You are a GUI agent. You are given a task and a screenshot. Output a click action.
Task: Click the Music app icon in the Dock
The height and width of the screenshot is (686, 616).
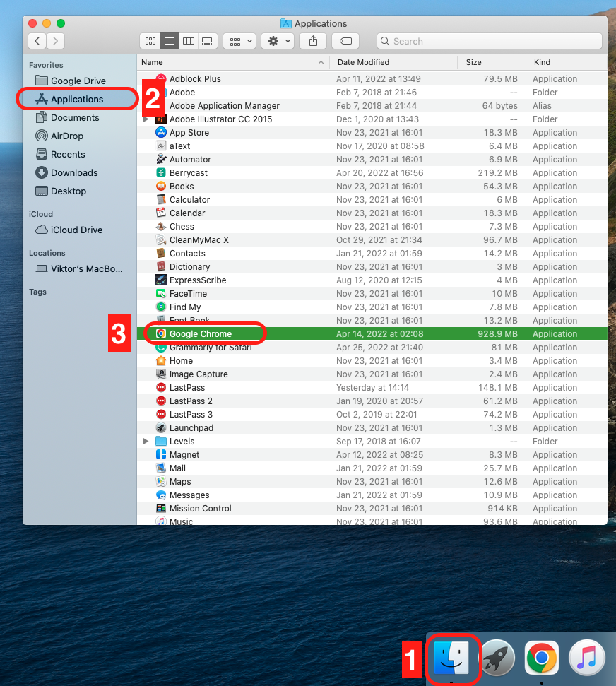click(586, 658)
